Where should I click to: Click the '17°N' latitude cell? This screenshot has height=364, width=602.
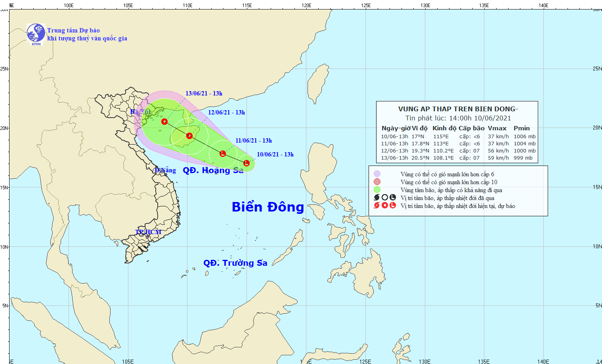[418, 137]
